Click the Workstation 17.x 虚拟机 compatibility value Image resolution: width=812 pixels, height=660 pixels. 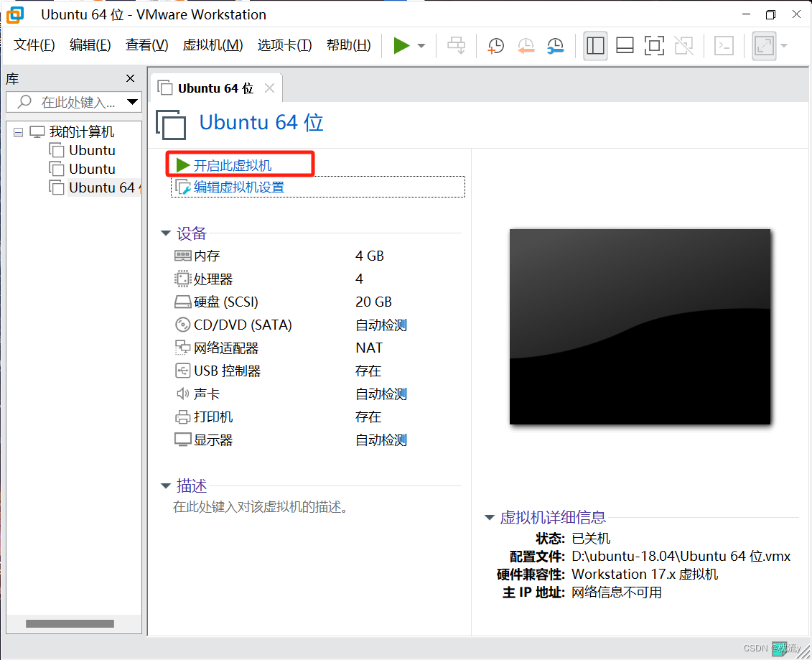(x=645, y=574)
